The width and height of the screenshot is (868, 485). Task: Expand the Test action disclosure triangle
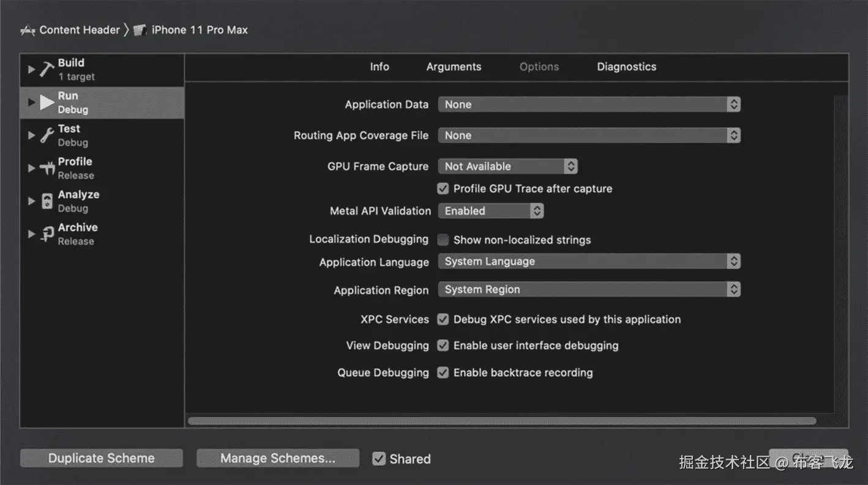(31, 135)
